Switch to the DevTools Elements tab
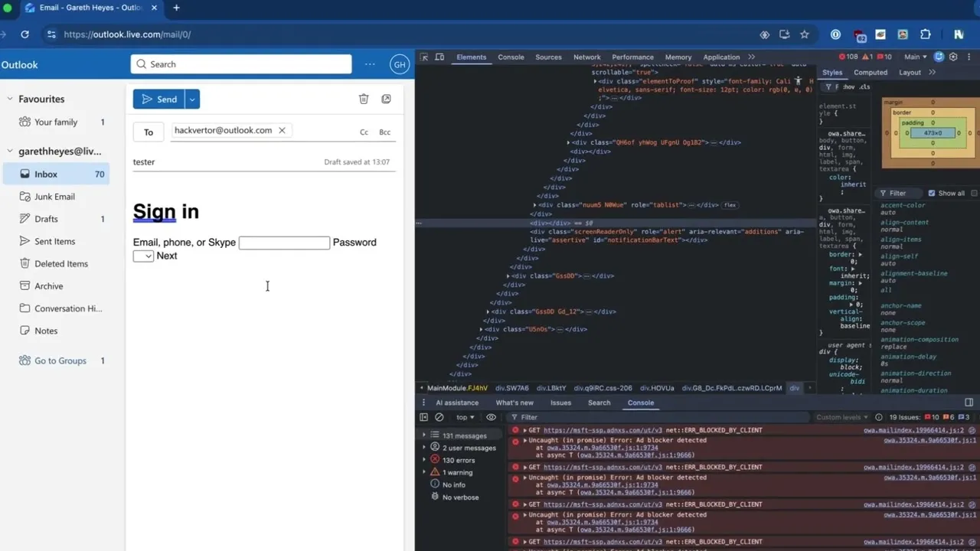980x551 pixels. (471, 57)
